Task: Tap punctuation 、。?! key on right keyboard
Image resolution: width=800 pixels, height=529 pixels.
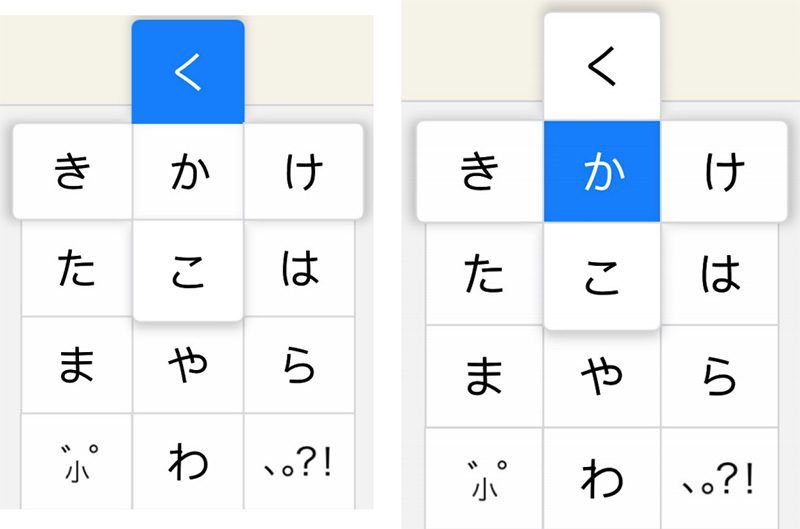Action: point(719,478)
